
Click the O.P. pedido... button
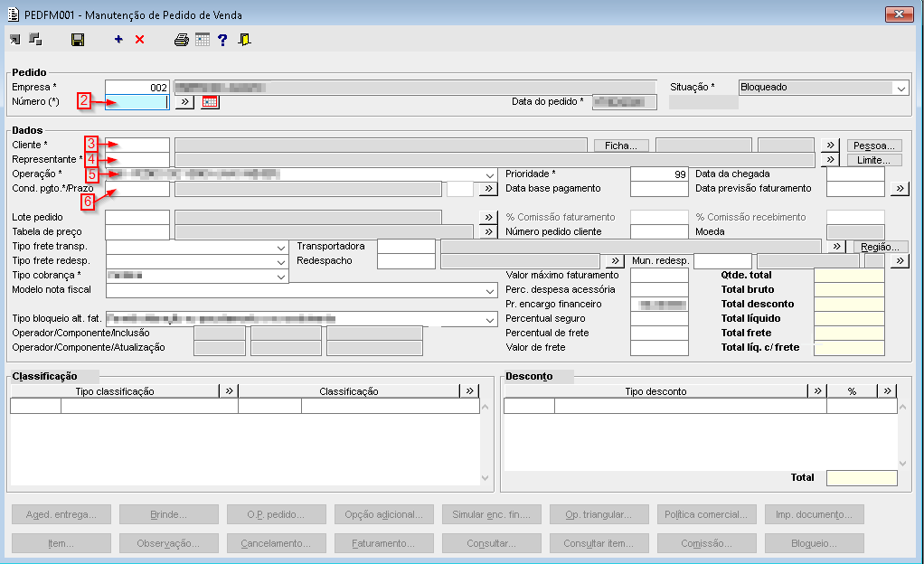point(277,514)
